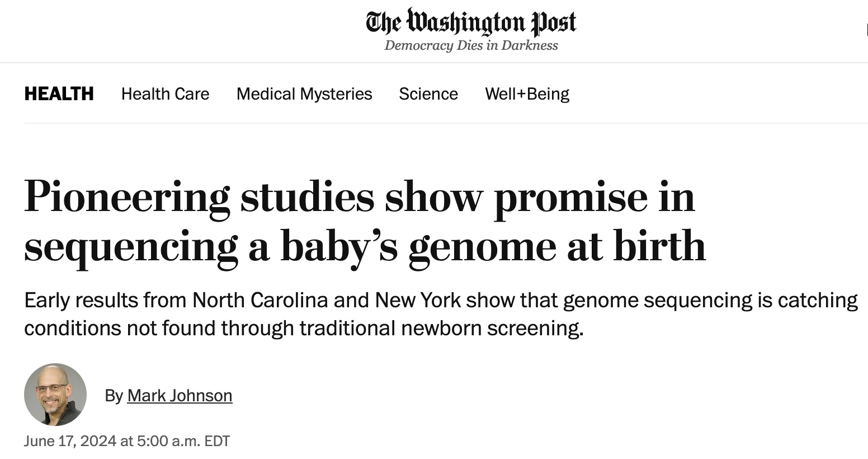
Task: Click the author's profile photo
Action: tap(55, 395)
